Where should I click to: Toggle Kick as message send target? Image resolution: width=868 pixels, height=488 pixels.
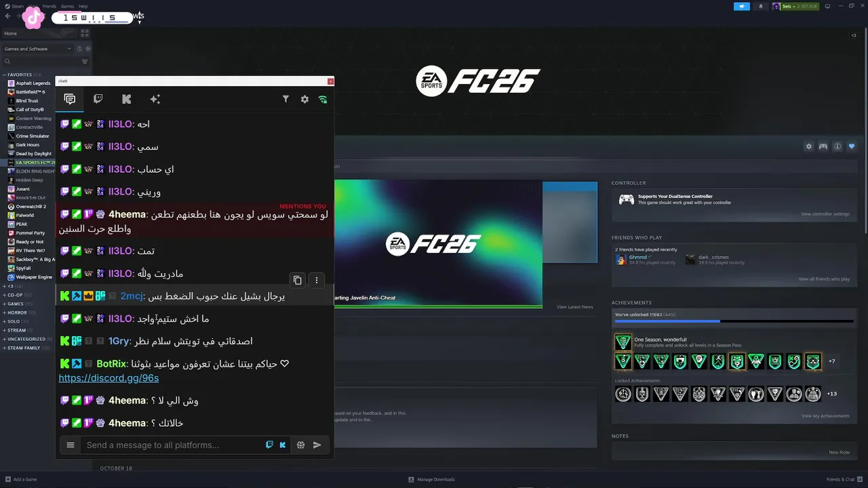tap(283, 445)
